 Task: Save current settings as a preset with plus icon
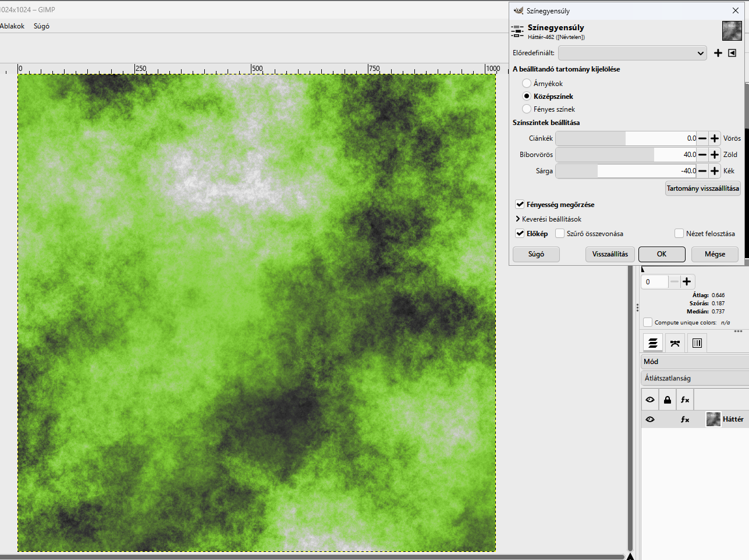click(718, 53)
